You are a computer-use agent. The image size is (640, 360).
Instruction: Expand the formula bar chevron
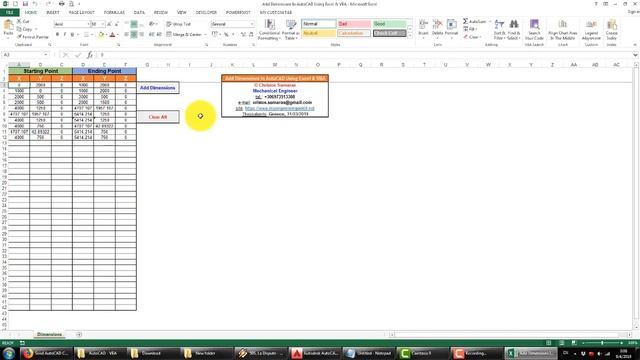635,55
